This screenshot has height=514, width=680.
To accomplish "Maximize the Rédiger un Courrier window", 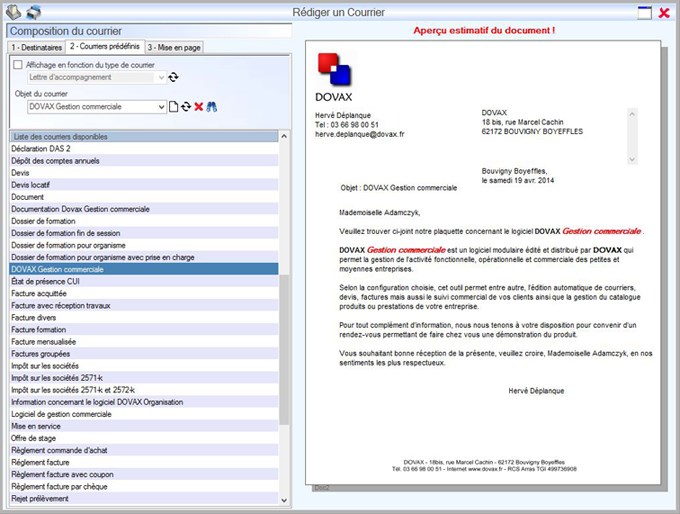I will coord(644,13).
